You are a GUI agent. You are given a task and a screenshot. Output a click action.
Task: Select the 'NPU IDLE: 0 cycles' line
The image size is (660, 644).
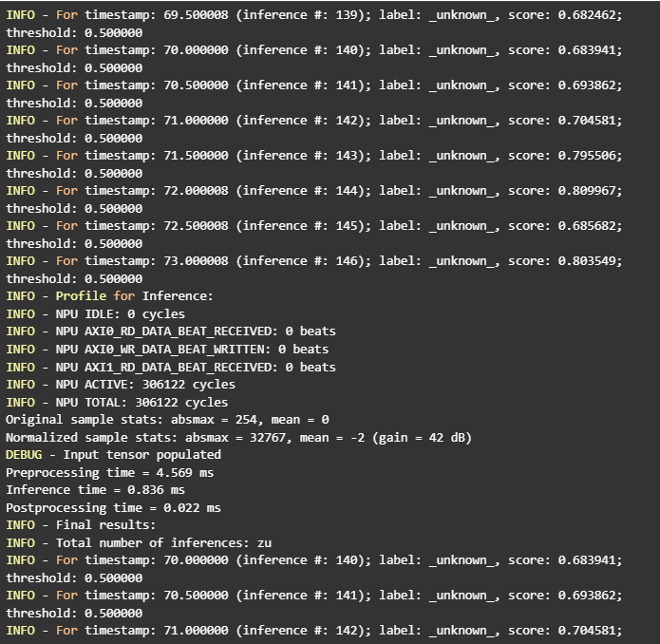95,313
